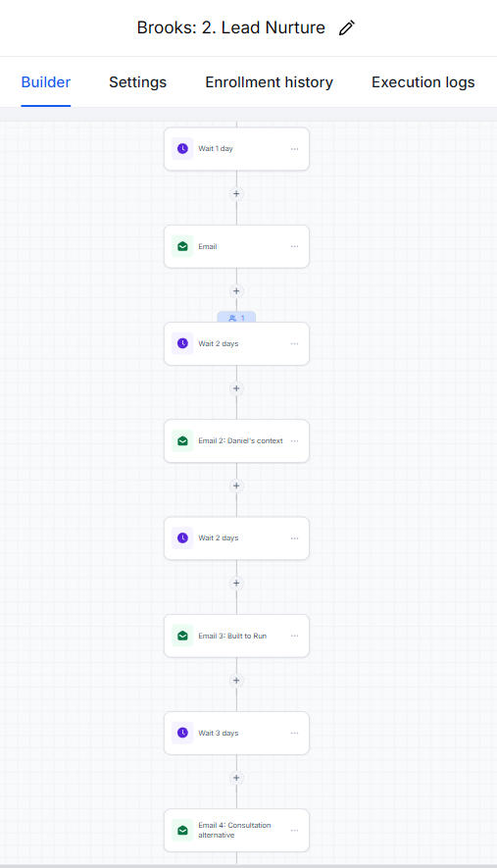The height and width of the screenshot is (868, 497).
Task: Open the Enrollment history tab
Action: (269, 82)
